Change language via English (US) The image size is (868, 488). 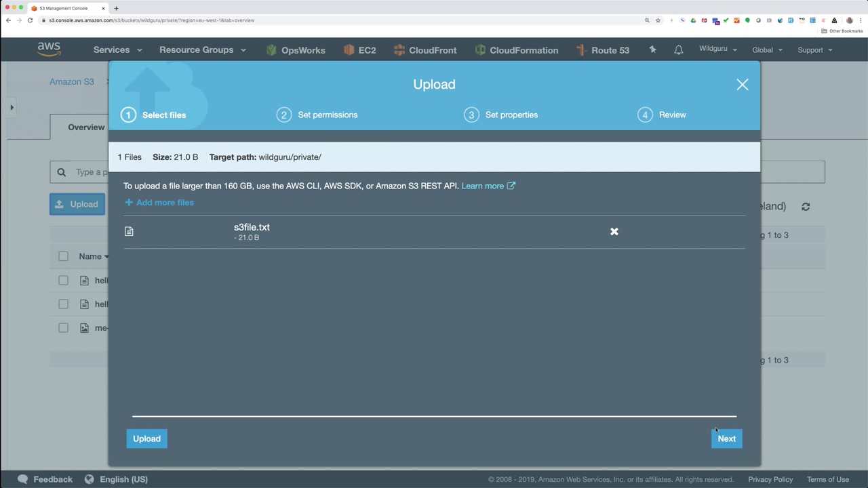coord(116,479)
